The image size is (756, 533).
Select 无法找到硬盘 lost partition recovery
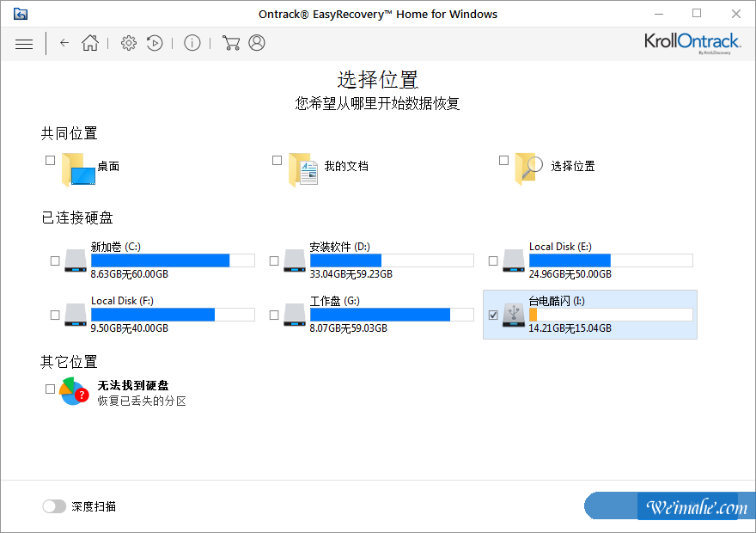coord(49,389)
